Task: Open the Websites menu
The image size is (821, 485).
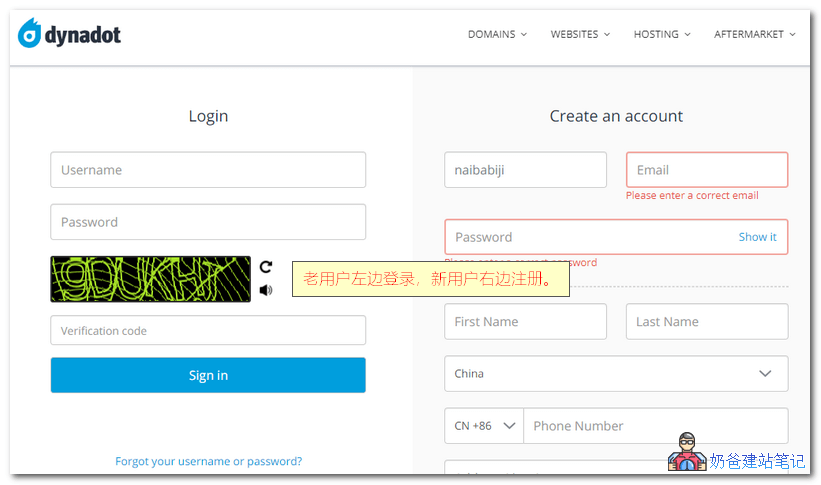Action: pyautogui.click(x=580, y=34)
